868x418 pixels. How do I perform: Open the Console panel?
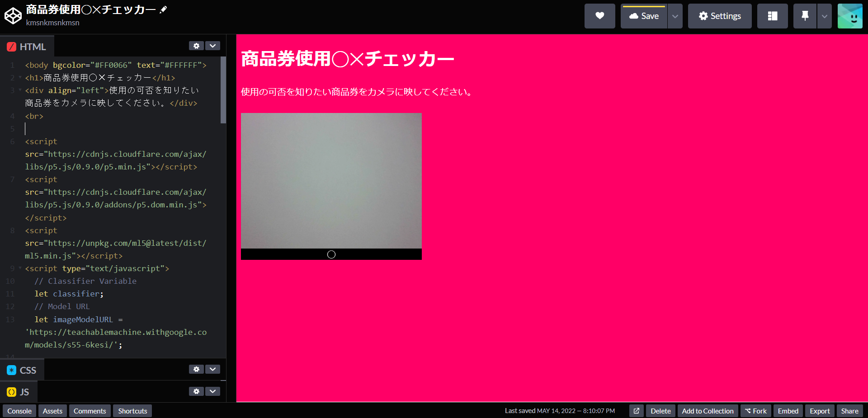19,411
